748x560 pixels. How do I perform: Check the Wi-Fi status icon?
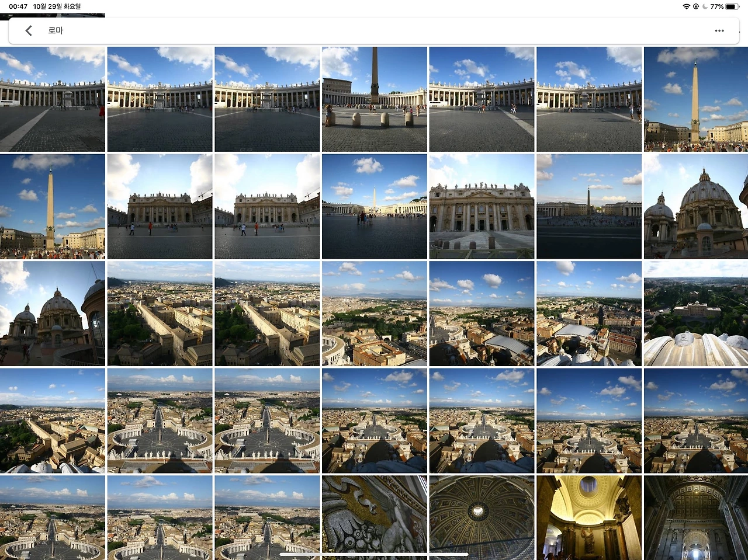click(686, 6)
